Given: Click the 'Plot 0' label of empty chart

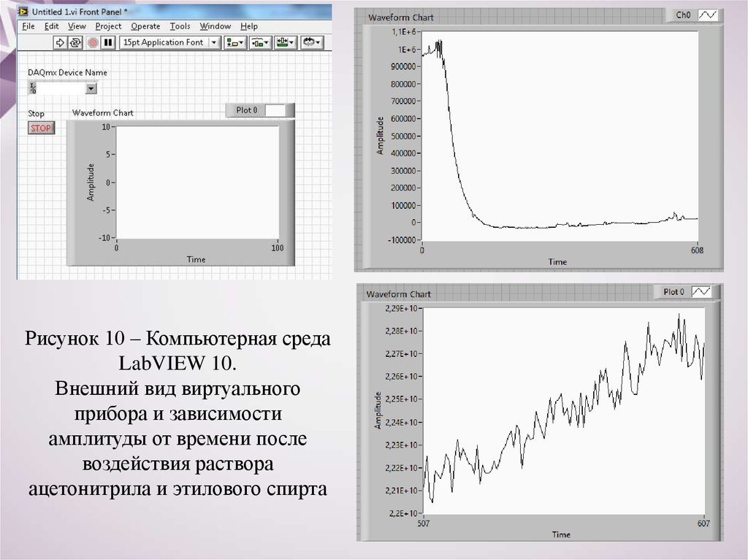Looking at the screenshot, I should pos(247,110).
